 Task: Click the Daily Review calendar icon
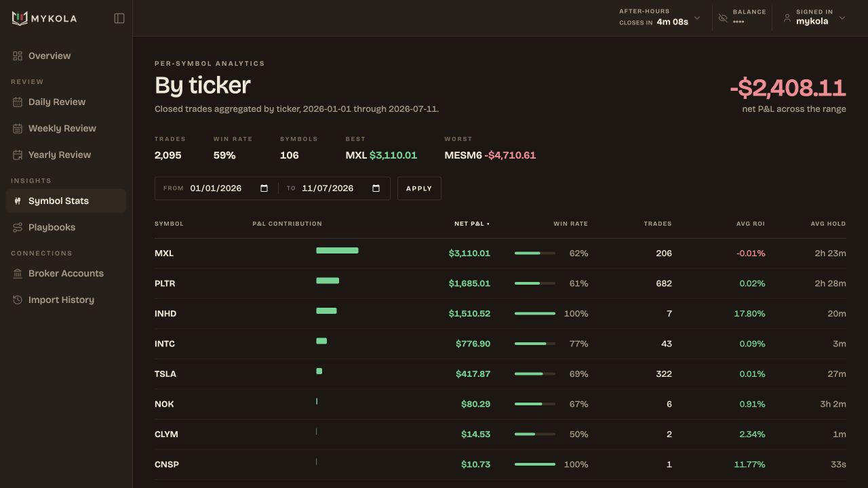[x=18, y=102]
